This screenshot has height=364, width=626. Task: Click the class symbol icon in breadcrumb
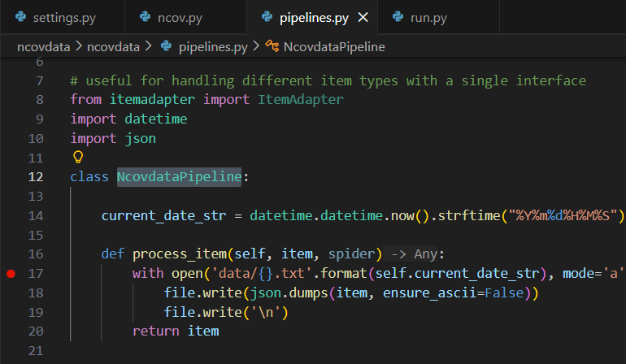(x=272, y=46)
